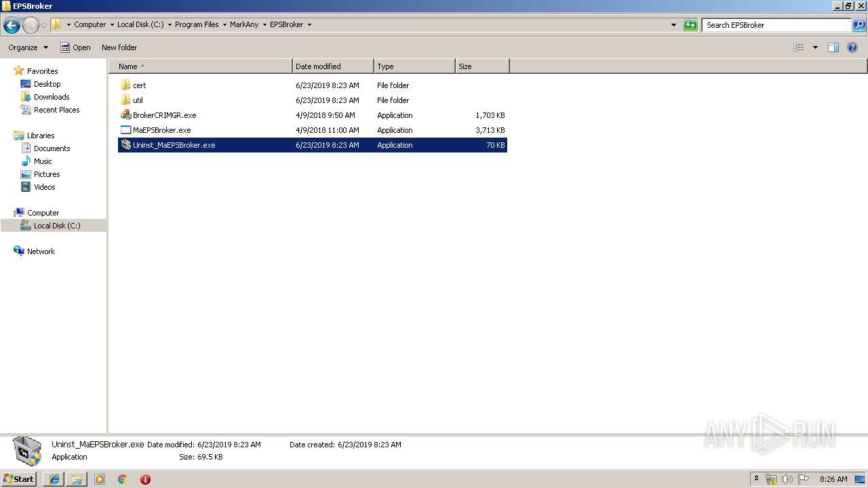Click the 1,703 KB size cell

coord(490,115)
